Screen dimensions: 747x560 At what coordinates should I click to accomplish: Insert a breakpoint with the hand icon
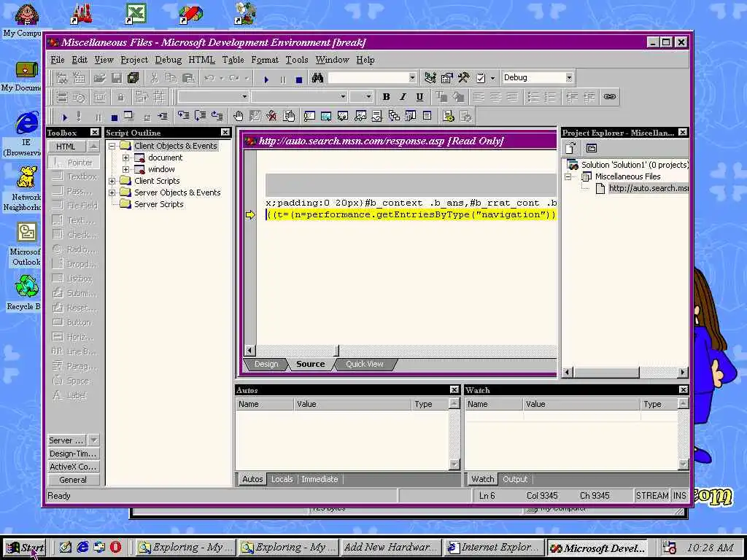click(239, 116)
